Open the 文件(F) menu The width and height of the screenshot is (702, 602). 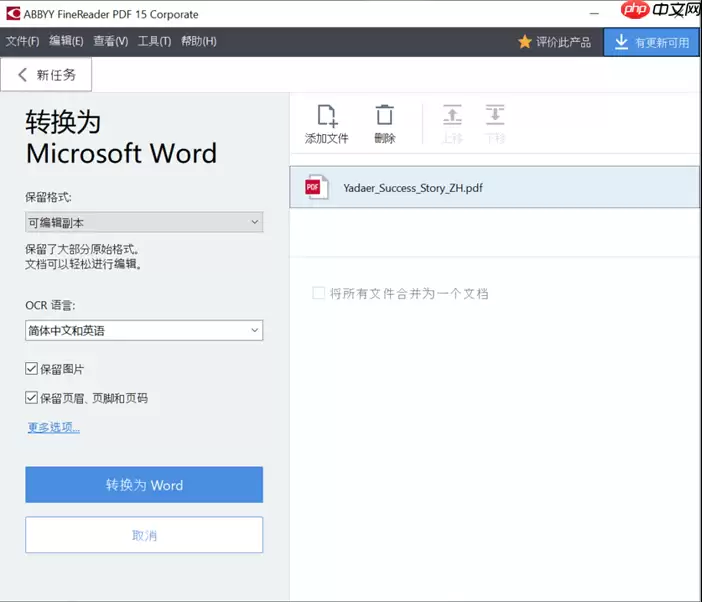(x=22, y=41)
